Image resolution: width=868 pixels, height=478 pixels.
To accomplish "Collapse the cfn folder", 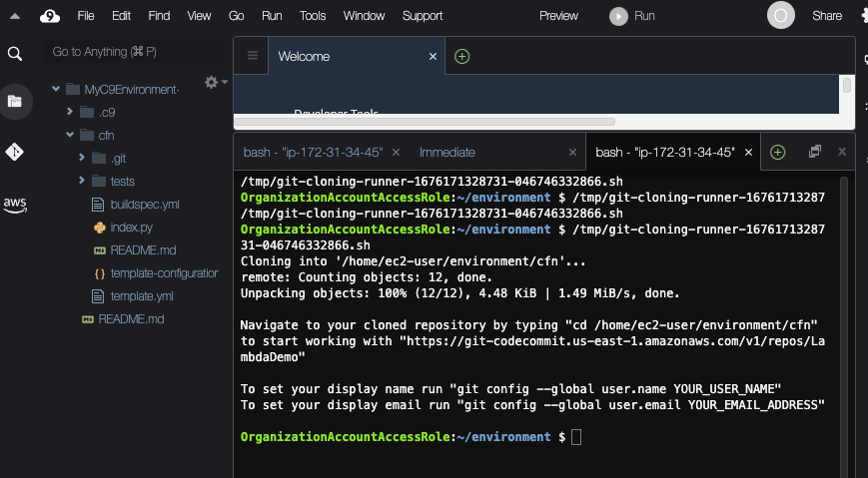I will point(70,135).
